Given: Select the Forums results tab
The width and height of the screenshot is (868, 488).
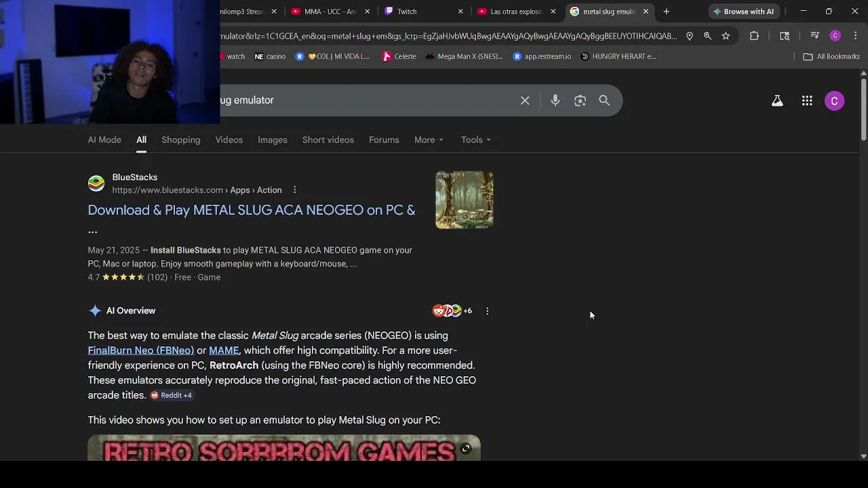Looking at the screenshot, I should pyautogui.click(x=384, y=140).
